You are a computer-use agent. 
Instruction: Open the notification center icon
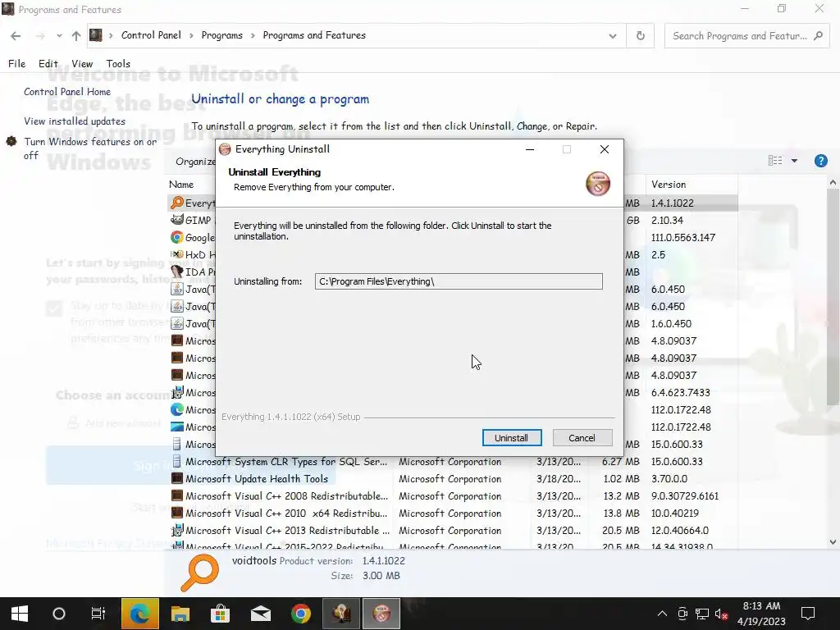[808, 614]
